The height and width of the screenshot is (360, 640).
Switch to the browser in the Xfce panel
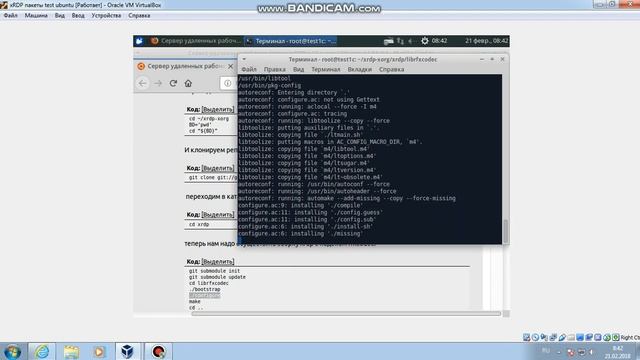[196, 41]
